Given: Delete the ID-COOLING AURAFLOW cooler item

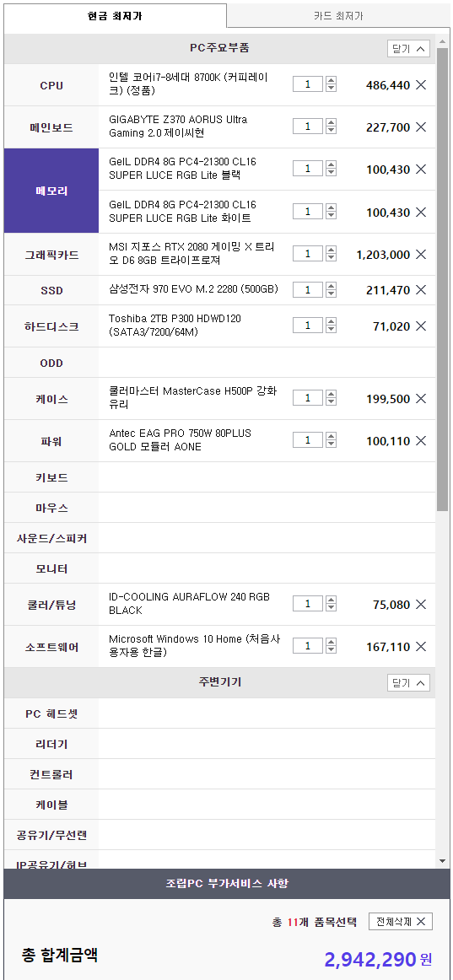Looking at the screenshot, I should [421, 605].
